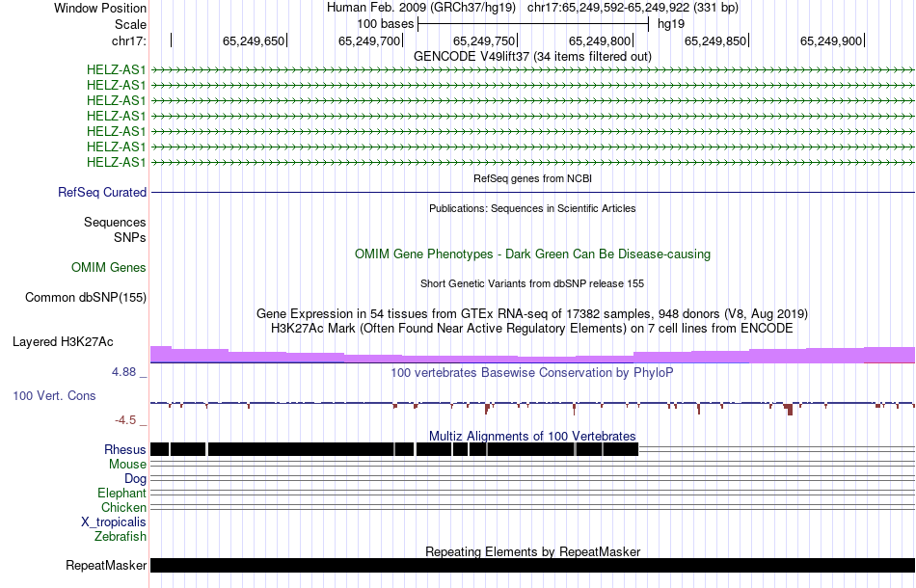The width and height of the screenshot is (916, 588).
Task: Click the GTEx Gene Expression title
Action: (532, 314)
